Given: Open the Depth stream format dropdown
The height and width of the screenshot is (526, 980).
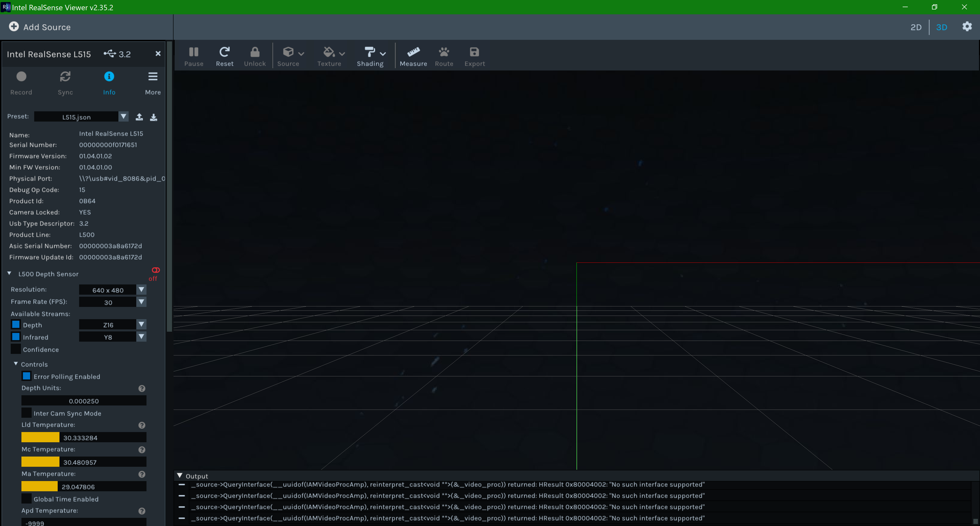Looking at the screenshot, I should (x=141, y=325).
